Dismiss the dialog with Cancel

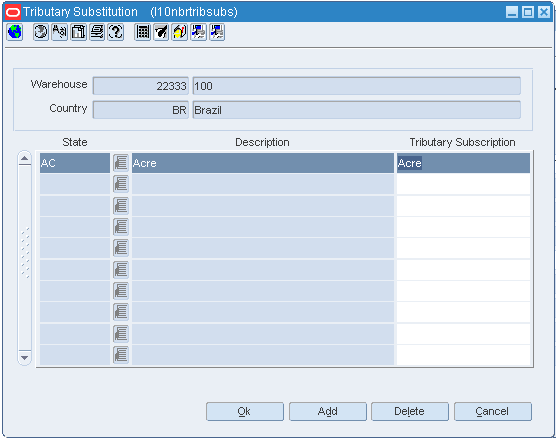coord(493,411)
